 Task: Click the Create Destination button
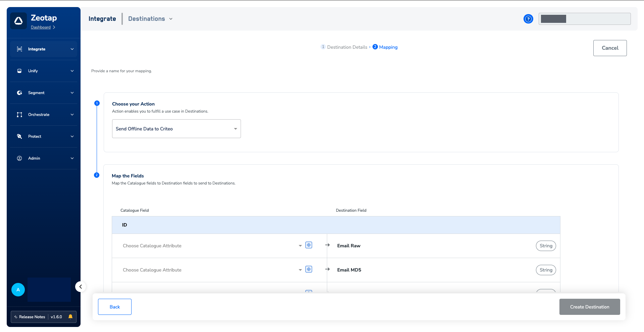click(590, 307)
